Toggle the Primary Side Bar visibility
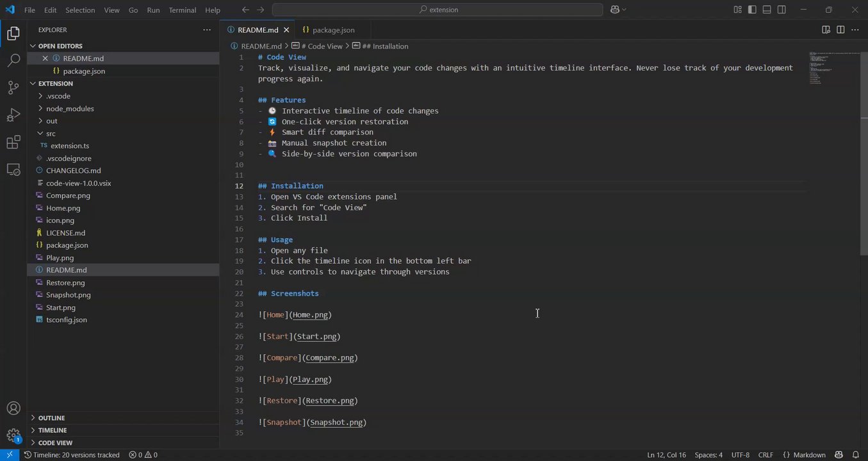 752,10
